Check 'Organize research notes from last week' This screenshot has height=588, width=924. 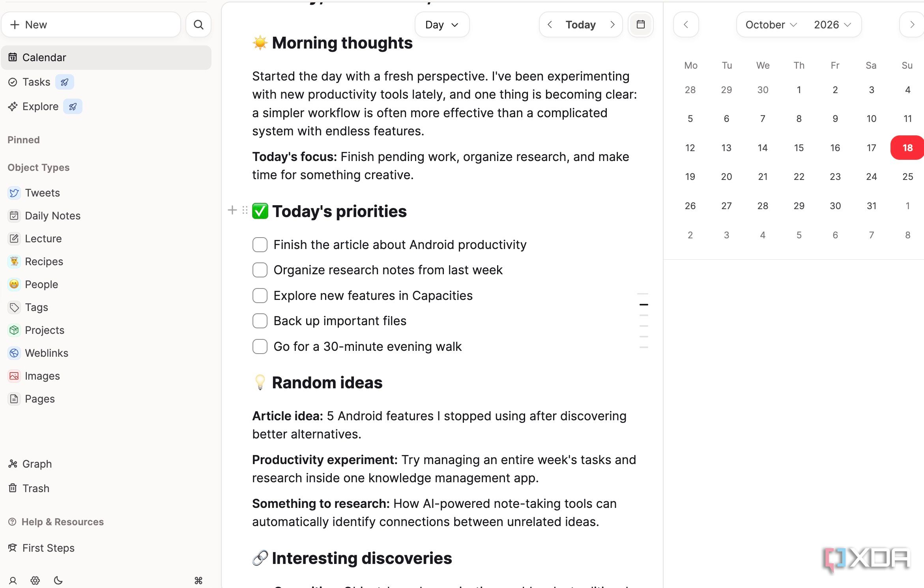(260, 270)
